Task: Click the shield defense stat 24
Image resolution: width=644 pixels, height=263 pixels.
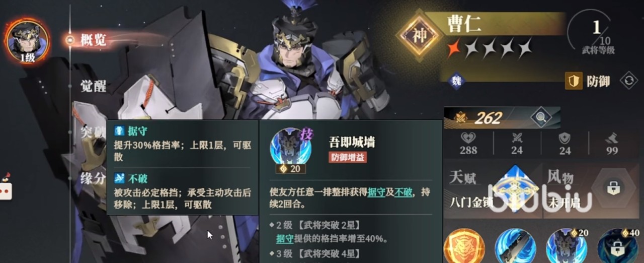Action: [x=565, y=144]
